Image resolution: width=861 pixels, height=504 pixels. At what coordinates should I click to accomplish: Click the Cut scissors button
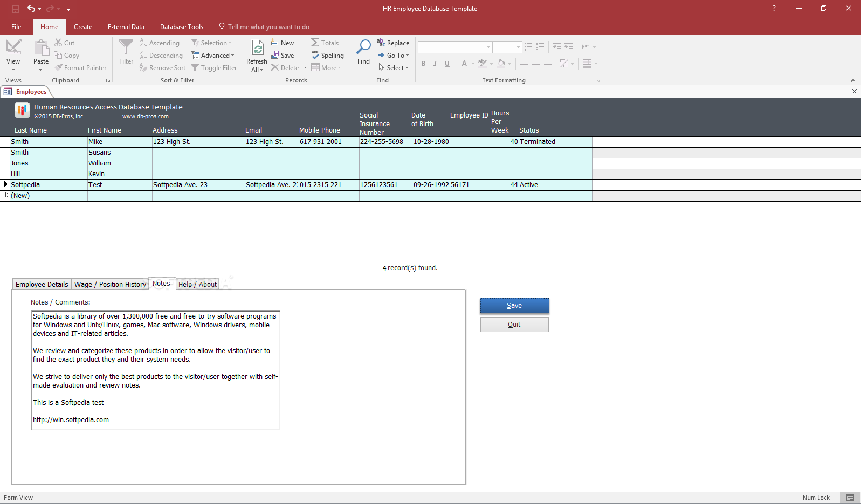pos(64,43)
